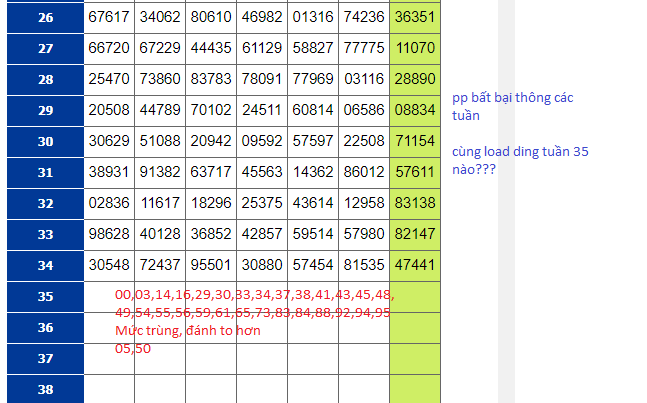This screenshot has width=647, height=403.
Task: Click the green cell with 36351
Action: pyautogui.click(x=414, y=17)
